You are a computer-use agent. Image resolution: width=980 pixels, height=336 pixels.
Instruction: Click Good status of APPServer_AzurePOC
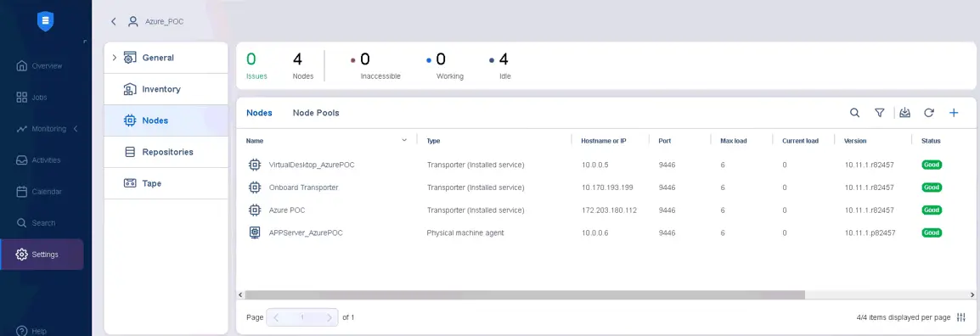click(932, 232)
